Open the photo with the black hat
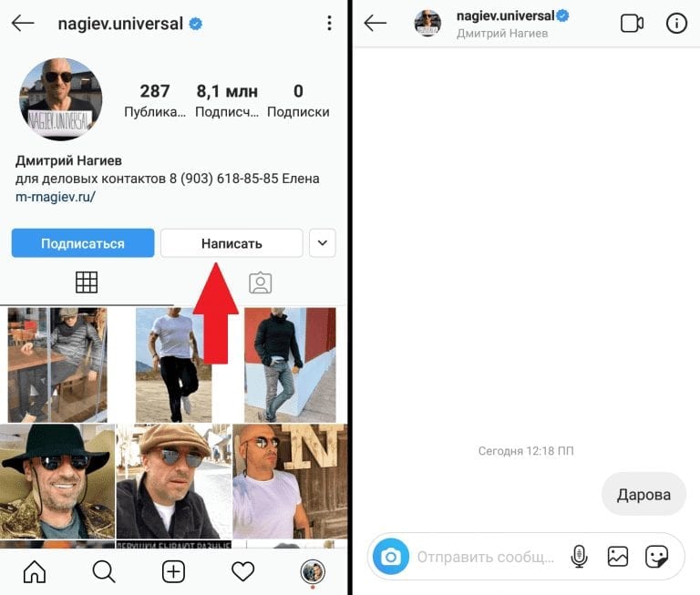Screen dimensions: 700x595 pyautogui.click(x=57, y=482)
